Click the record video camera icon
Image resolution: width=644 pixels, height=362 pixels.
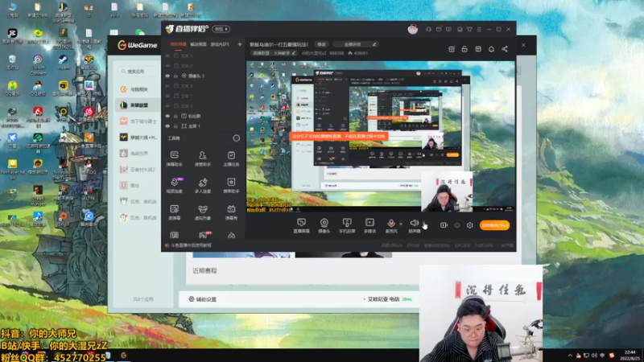444,225
